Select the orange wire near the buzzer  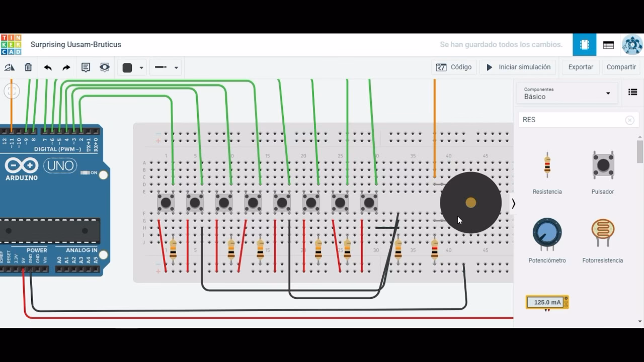(435, 128)
